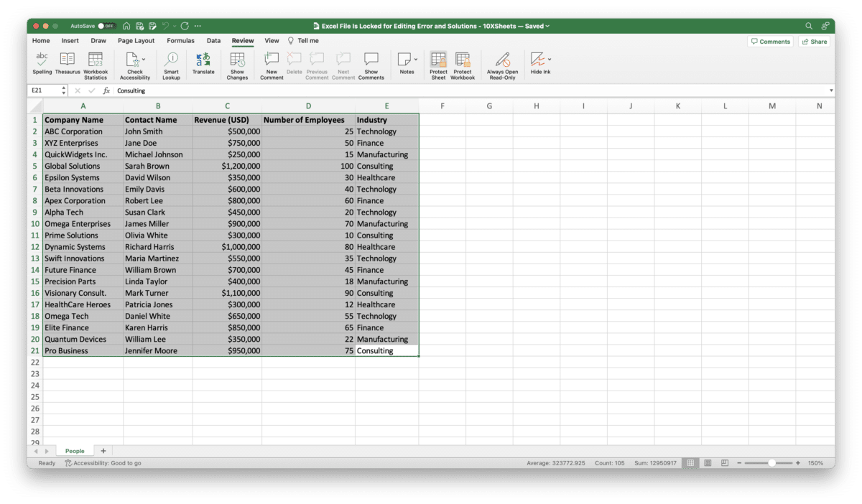Viewport: 862px width, 504px height.
Task: Open the Data ribbon tab
Action: pos(213,41)
